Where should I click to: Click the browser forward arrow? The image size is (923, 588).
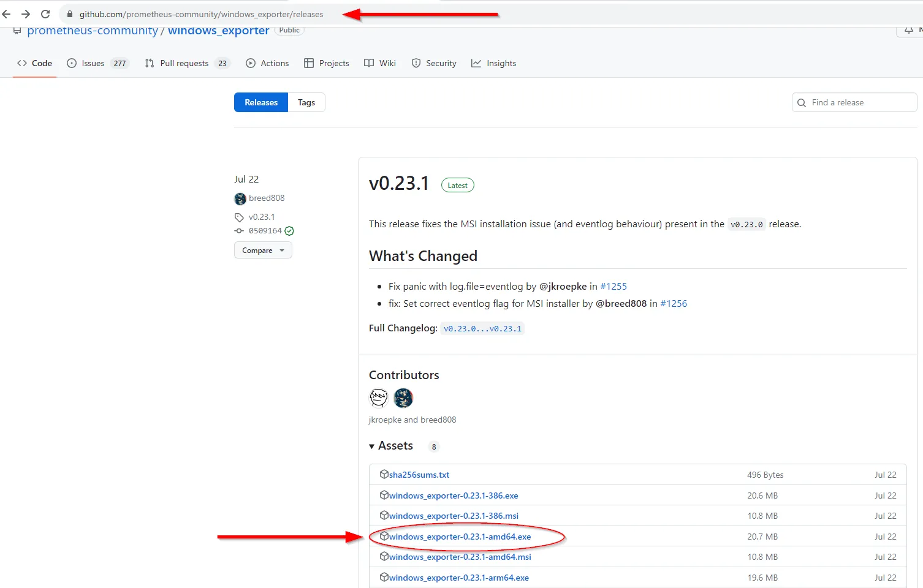click(26, 14)
